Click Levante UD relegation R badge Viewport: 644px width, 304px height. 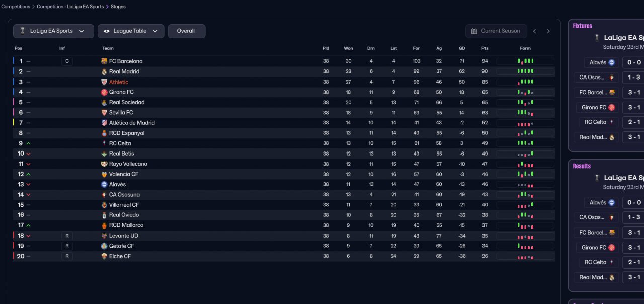pyautogui.click(x=67, y=236)
